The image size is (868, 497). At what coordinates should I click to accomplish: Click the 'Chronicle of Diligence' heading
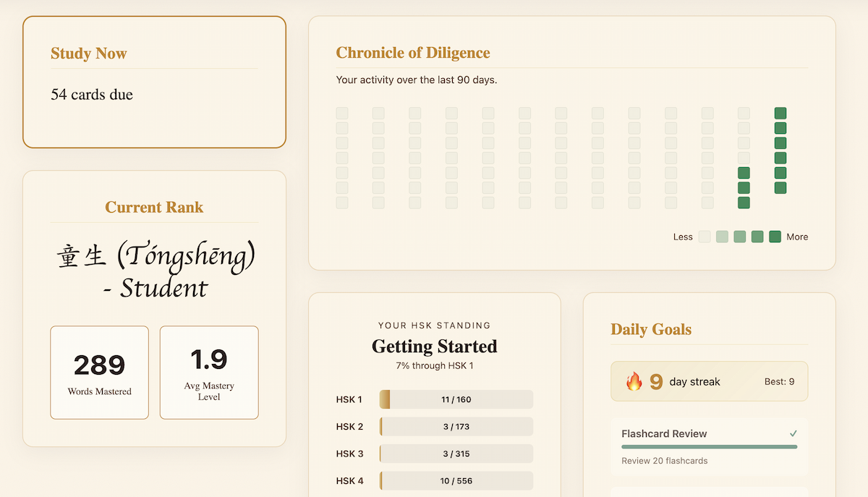413,53
